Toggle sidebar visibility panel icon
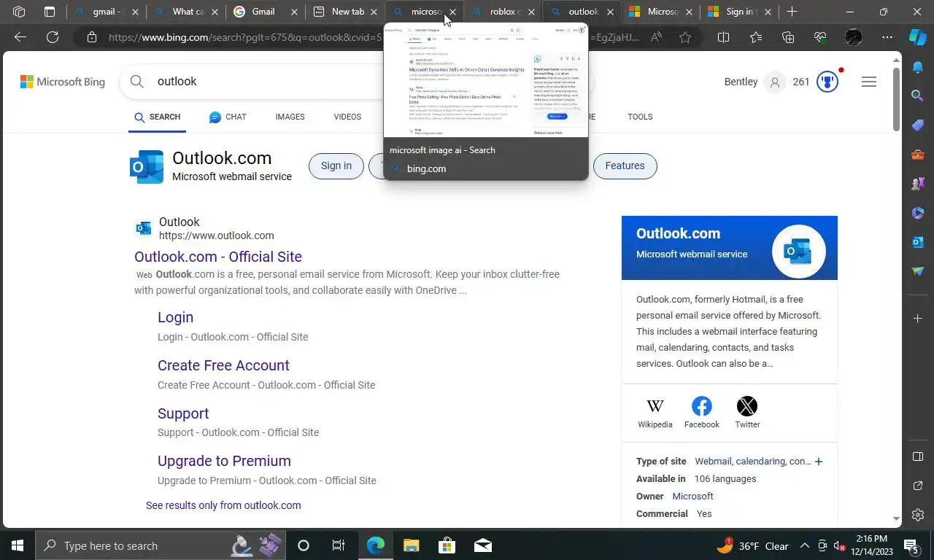The height and width of the screenshot is (560, 934). click(918, 456)
